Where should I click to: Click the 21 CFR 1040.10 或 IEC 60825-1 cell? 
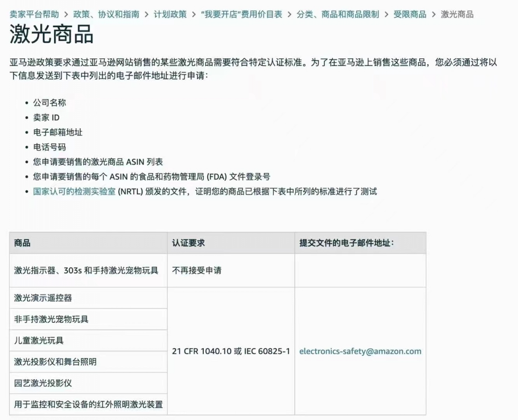point(231,351)
